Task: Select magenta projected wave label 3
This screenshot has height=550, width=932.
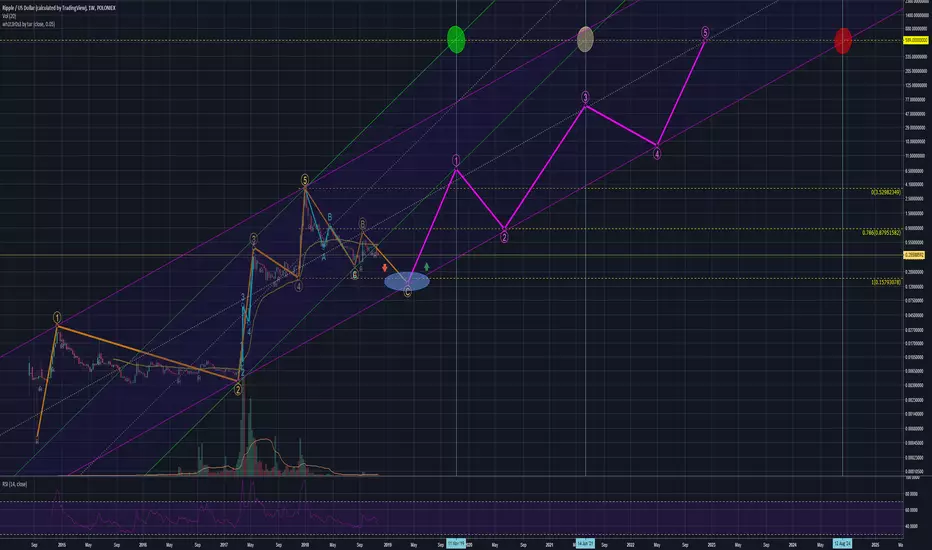Action: click(585, 97)
